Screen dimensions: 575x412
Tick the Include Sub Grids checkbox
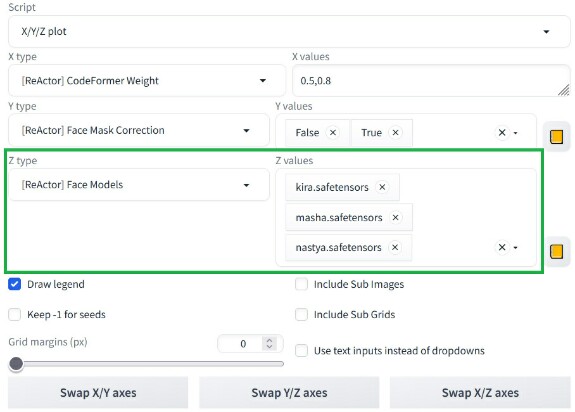301,314
